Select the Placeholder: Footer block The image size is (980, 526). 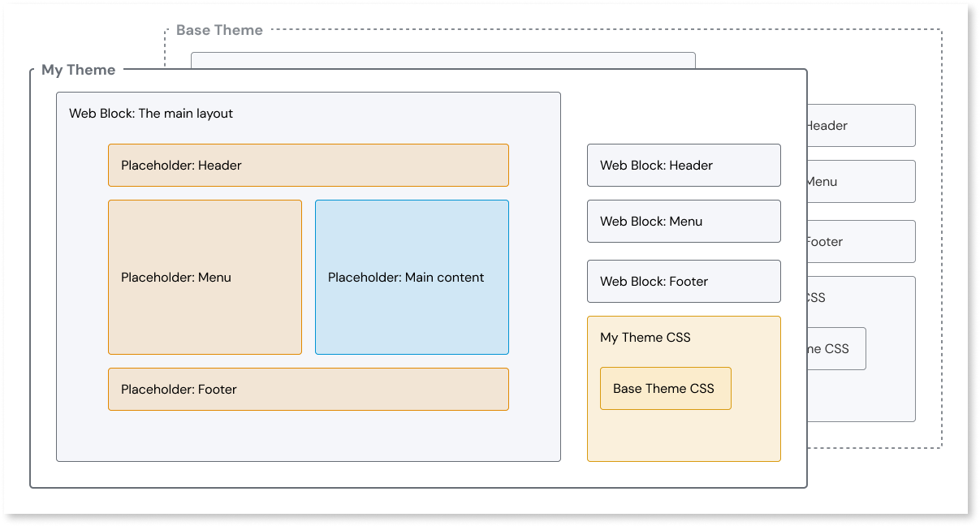tap(308, 389)
